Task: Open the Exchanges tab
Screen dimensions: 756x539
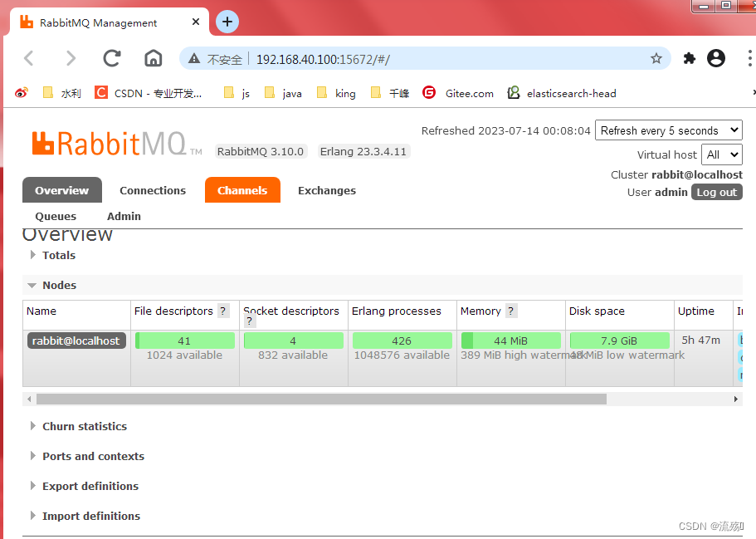Action: pyautogui.click(x=326, y=190)
